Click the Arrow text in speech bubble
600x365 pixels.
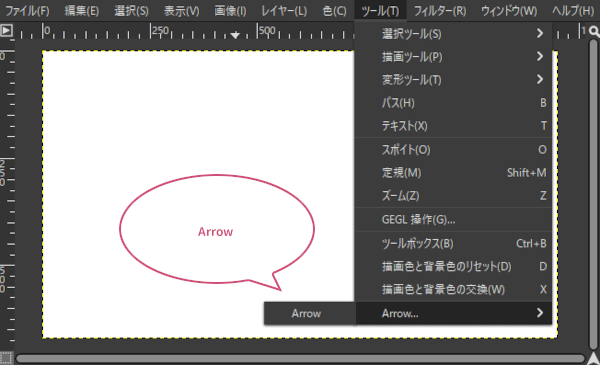215,231
